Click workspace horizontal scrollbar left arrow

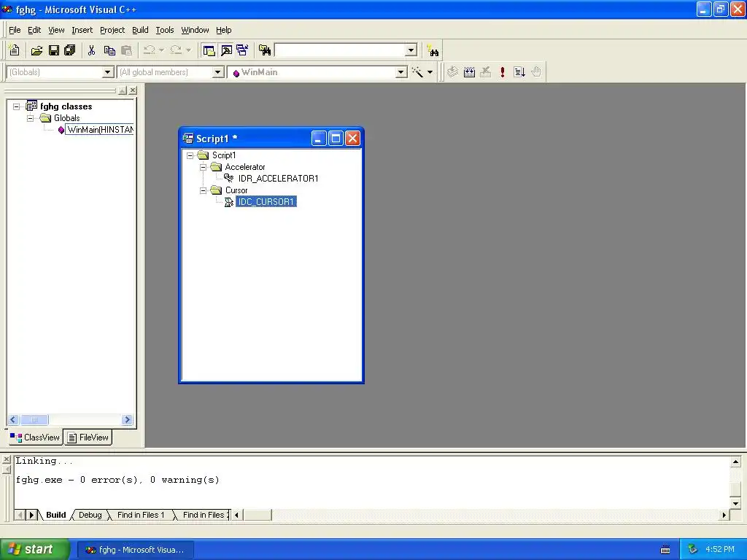(x=13, y=419)
